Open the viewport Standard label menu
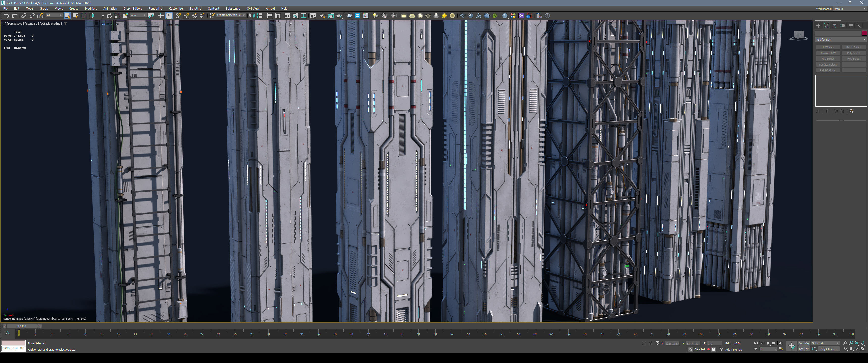 (x=32, y=24)
